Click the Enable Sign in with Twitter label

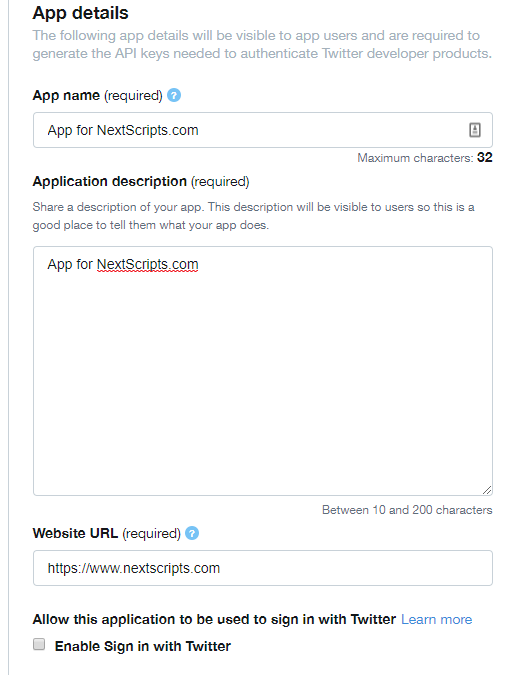pos(143,646)
